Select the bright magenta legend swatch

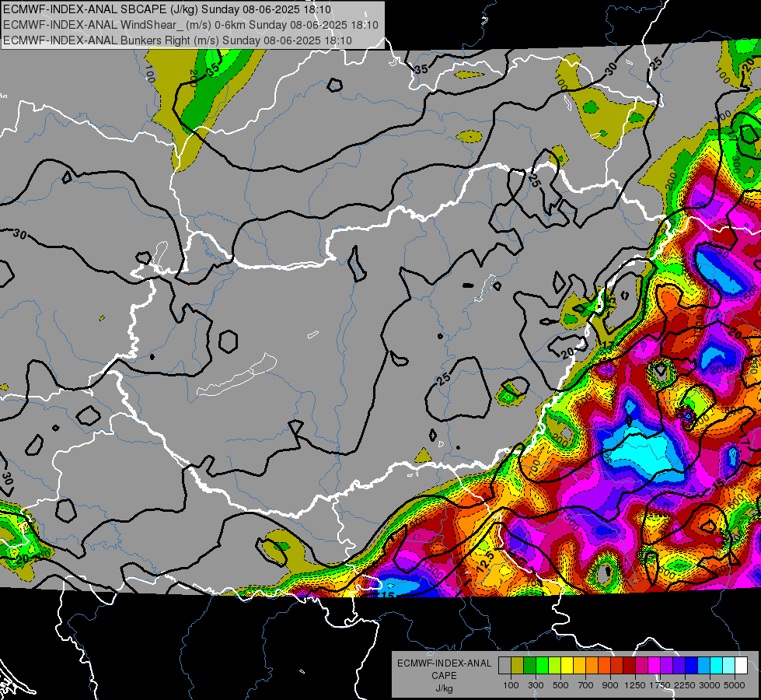(x=655, y=666)
